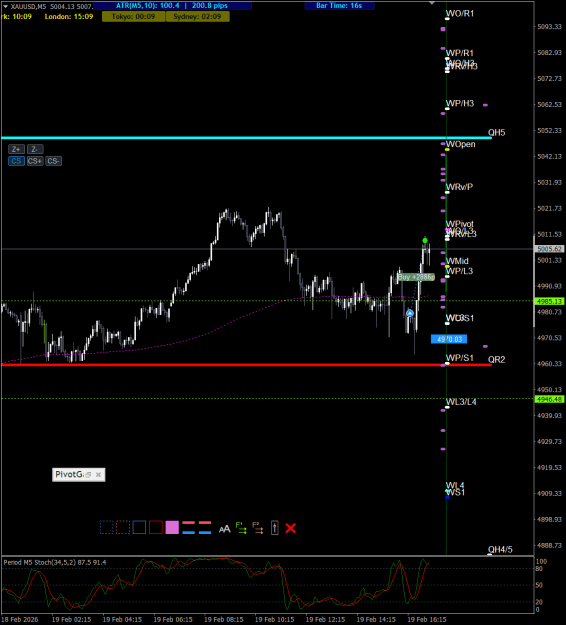566x625 pixels.
Task: Select the blue dotted rectangle tool
Action: 106,527
